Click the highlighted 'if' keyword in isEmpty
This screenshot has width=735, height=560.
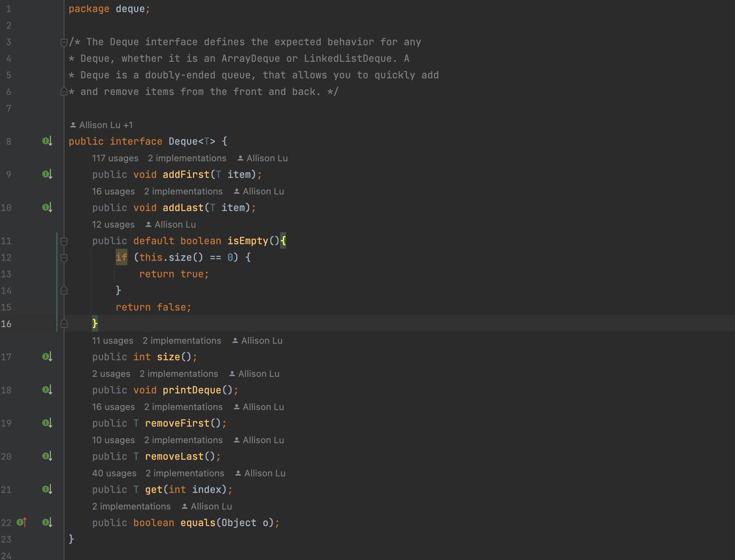(121, 257)
